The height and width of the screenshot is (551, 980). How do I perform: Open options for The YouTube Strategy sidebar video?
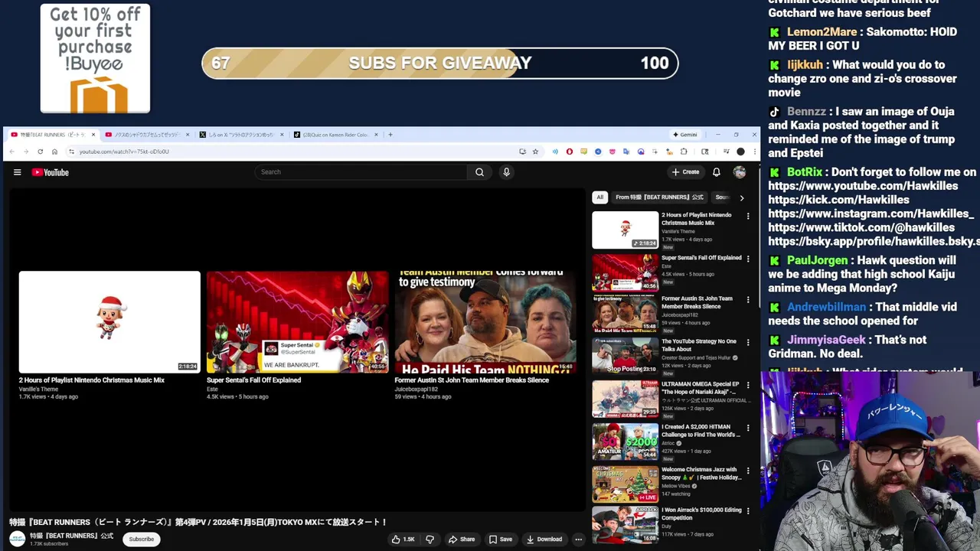(748, 343)
